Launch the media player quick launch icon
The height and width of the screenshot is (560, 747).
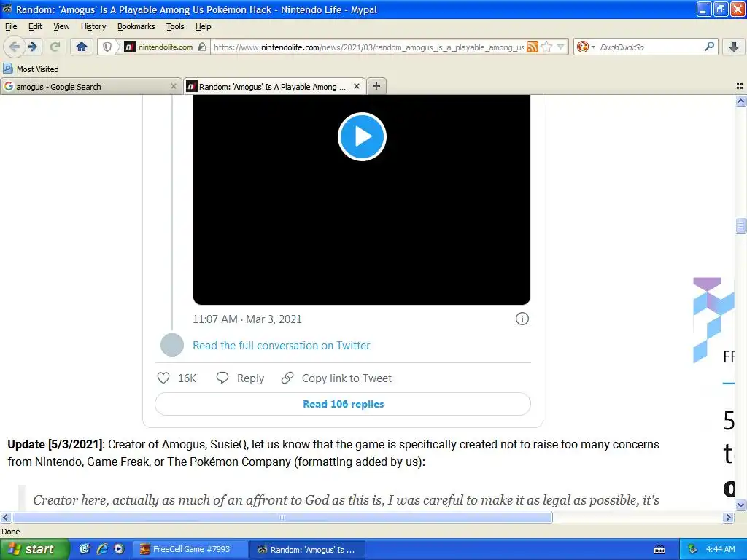click(x=119, y=549)
